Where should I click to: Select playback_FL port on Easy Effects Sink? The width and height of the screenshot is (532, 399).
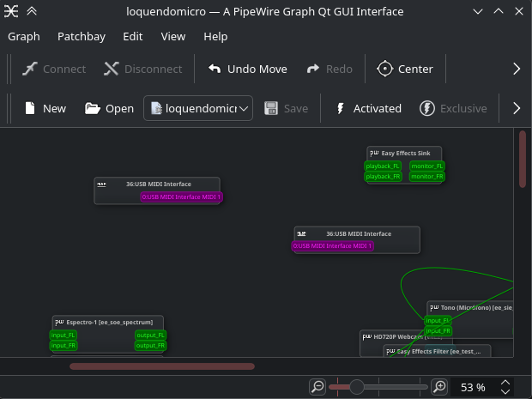coord(383,166)
